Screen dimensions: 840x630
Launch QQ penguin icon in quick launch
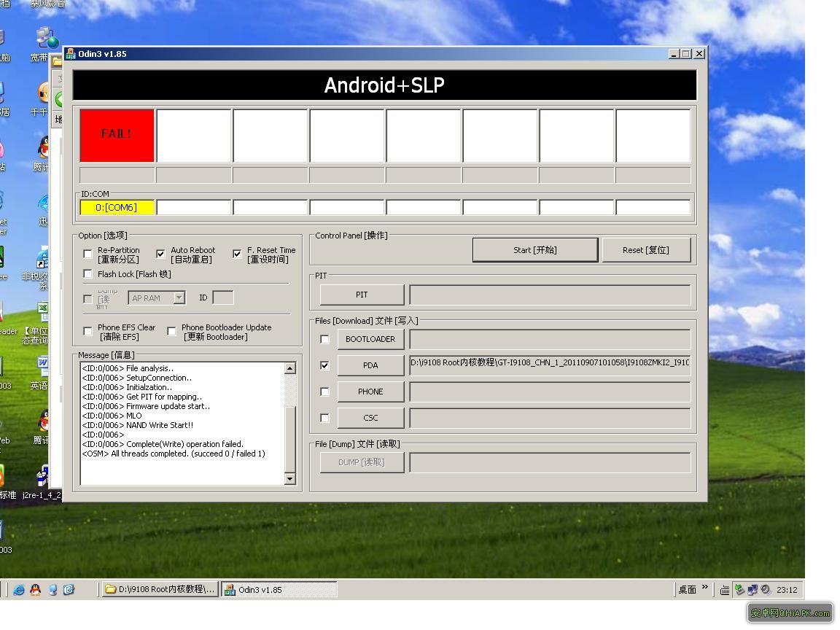pos(35,590)
